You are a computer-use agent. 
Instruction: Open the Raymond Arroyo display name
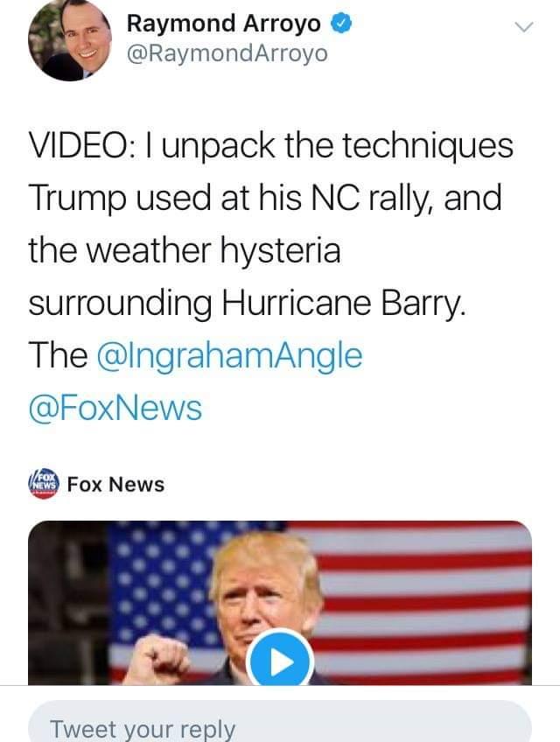(223, 24)
